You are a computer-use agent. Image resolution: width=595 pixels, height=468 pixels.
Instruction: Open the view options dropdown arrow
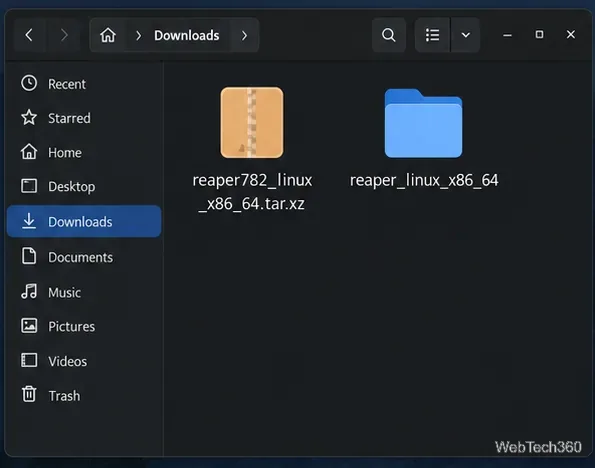[466, 35]
